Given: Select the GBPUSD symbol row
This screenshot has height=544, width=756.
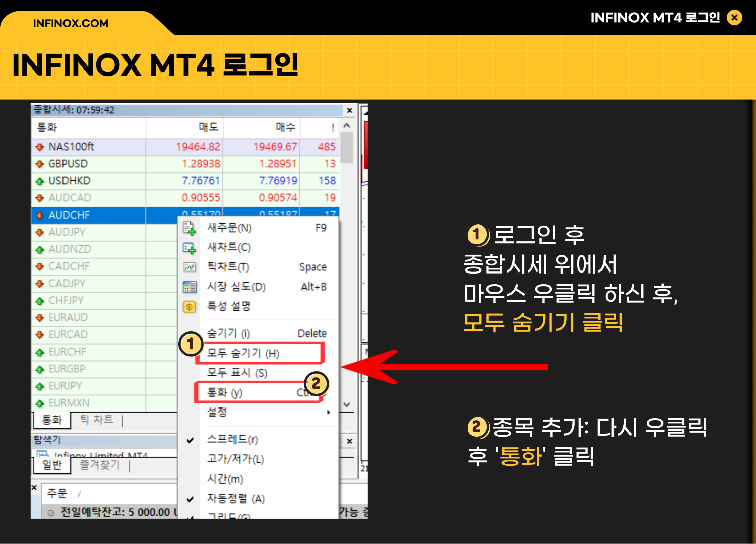Looking at the screenshot, I should click(x=185, y=164).
